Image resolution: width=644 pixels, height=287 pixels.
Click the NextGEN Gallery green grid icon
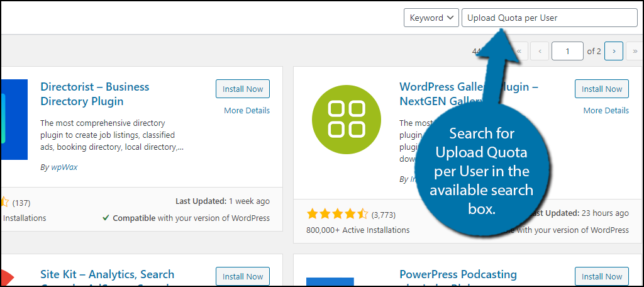tap(347, 119)
